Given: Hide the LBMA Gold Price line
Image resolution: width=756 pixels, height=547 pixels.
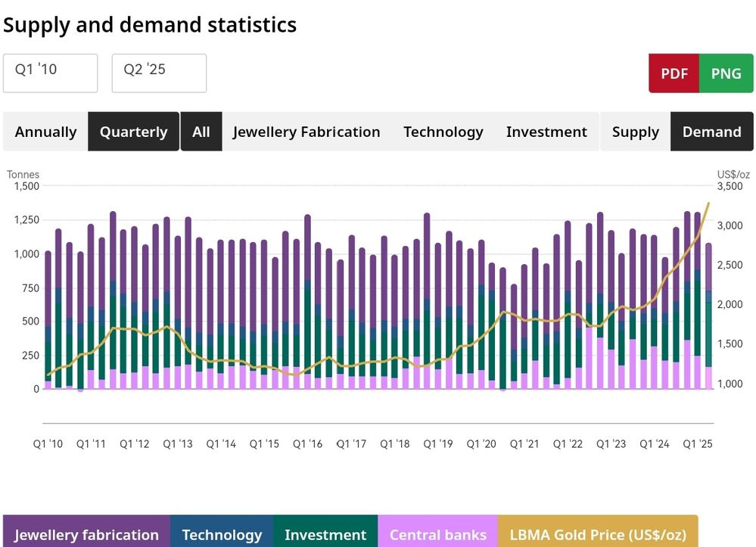Looking at the screenshot, I should pyautogui.click(x=598, y=534).
